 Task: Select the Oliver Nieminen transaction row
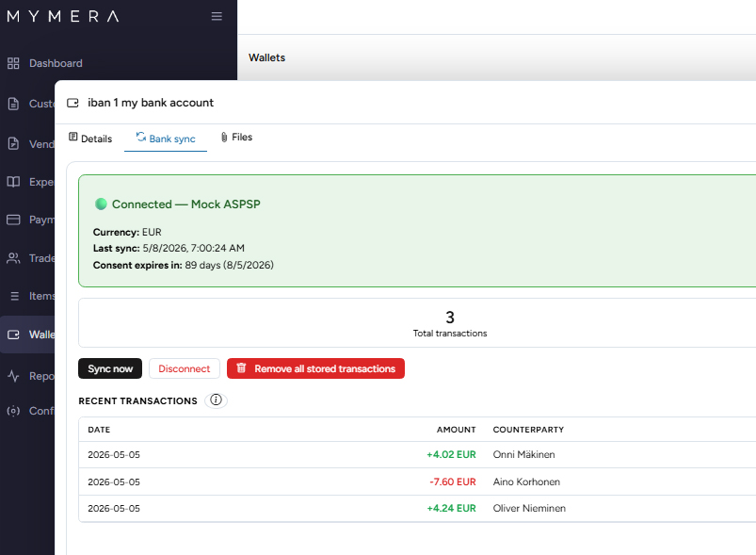click(x=417, y=508)
